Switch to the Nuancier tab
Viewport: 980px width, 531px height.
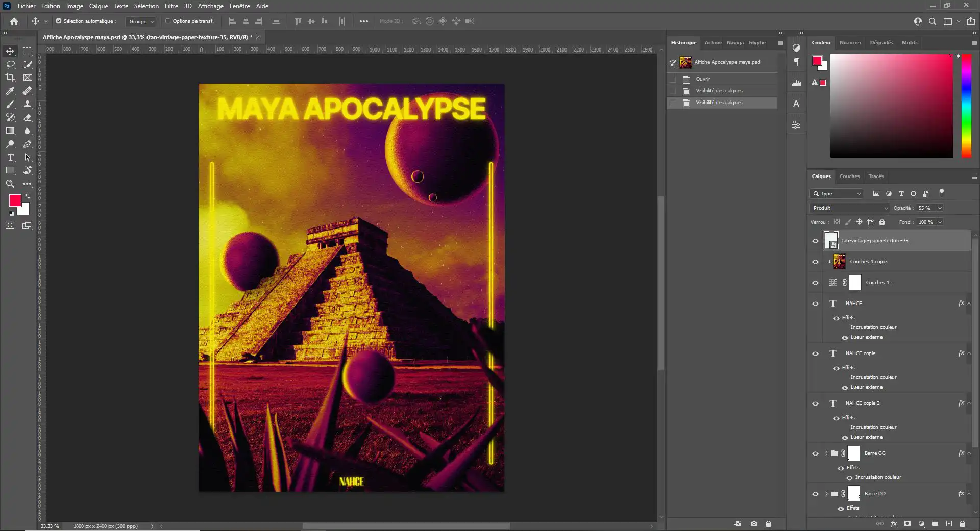(x=850, y=43)
